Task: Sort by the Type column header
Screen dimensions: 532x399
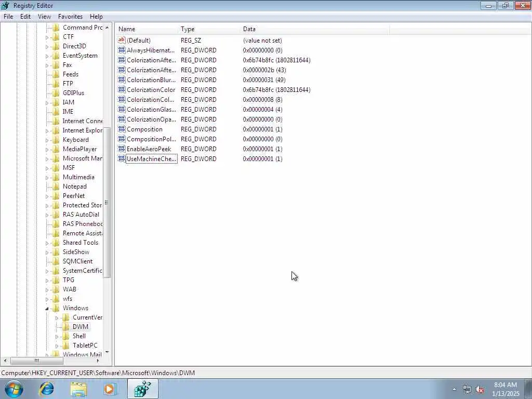Action: coord(209,29)
